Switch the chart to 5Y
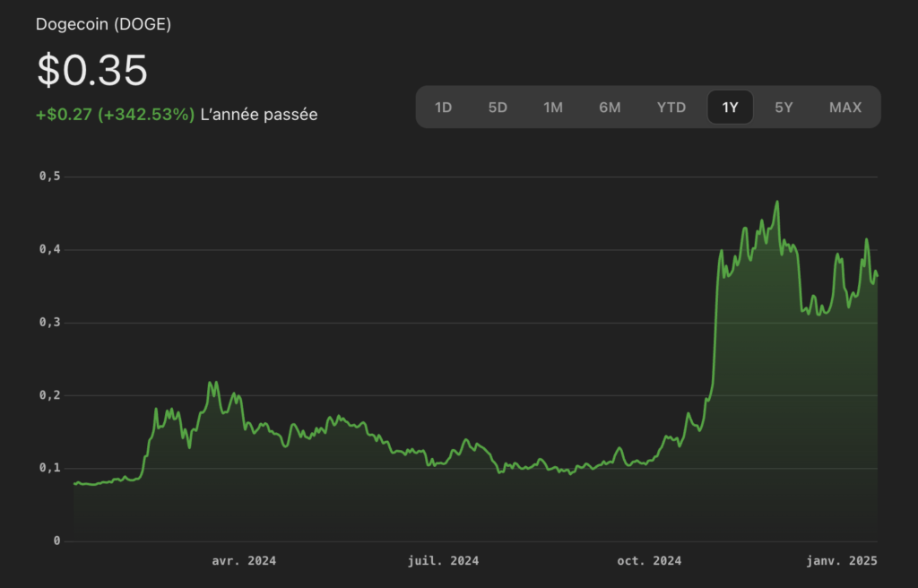Screen dimensions: 918x588 784,108
